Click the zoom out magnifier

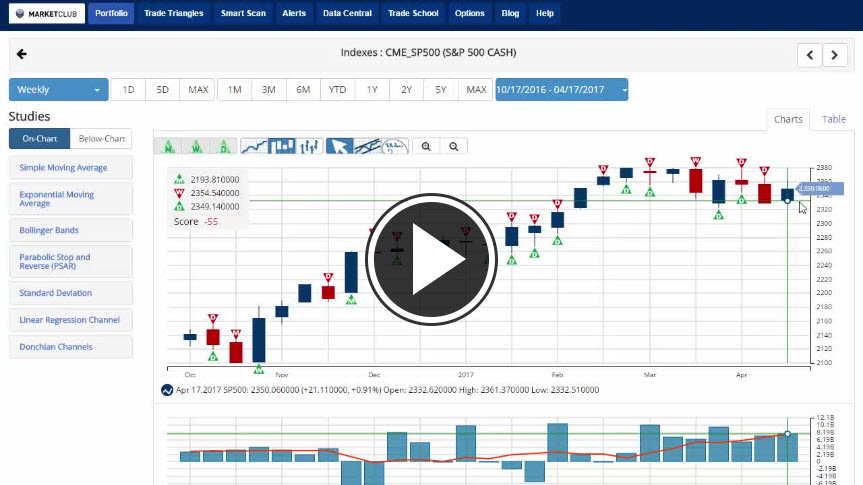(x=454, y=146)
